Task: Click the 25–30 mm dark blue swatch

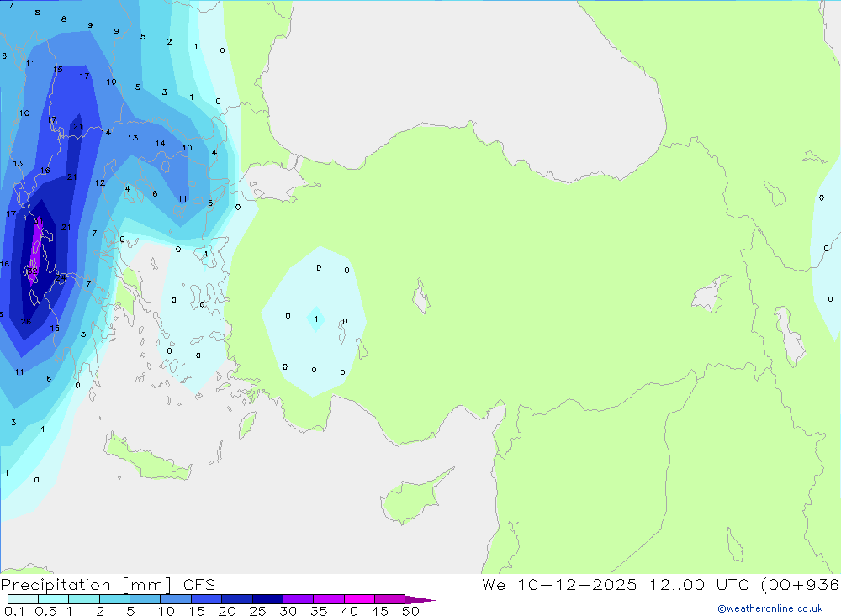Action: [267, 599]
